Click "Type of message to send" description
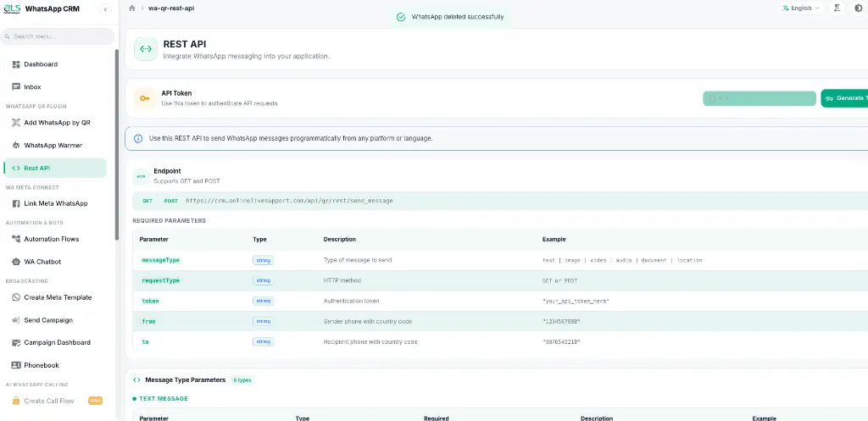Image resolution: width=868 pixels, height=421 pixels. [358, 260]
